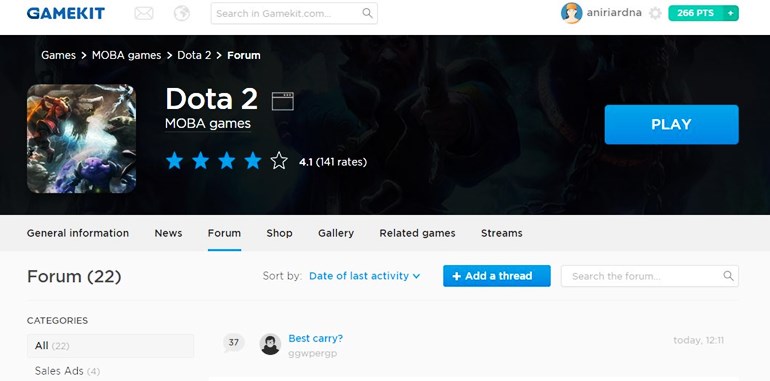Viewport: 770px width, 381px height.
Task: Click the browser window icon next to Dota 2
Action: click(283, 101)
